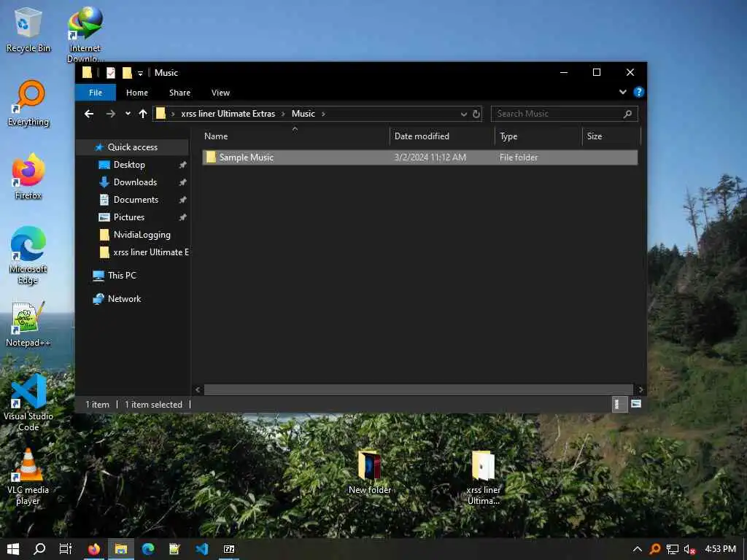The height and width of the screenshot is (560, 747).
Task: Expand the ribbon with the chevron
Action: (623, 92)
